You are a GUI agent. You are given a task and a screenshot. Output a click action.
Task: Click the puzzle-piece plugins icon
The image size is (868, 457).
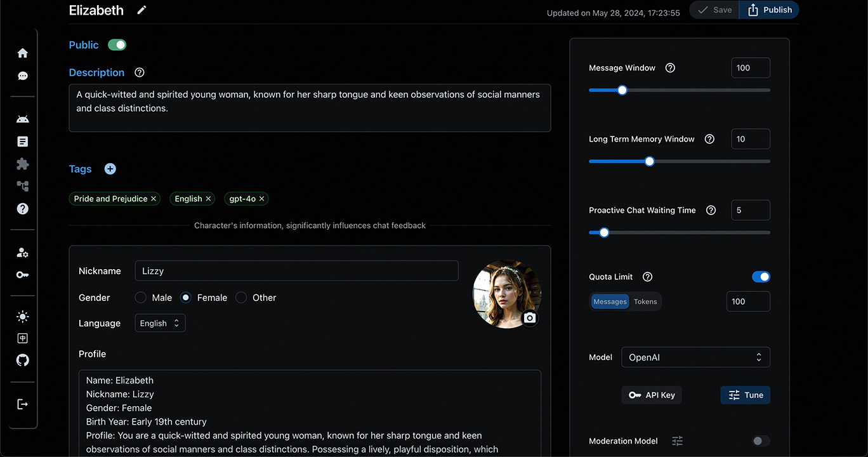(x=22, y=164)
